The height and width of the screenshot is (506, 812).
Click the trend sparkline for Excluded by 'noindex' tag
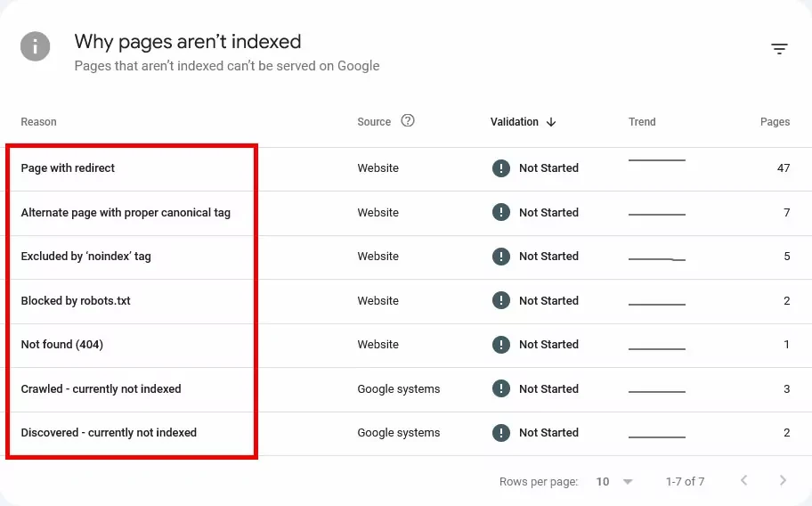pos(656,258)
